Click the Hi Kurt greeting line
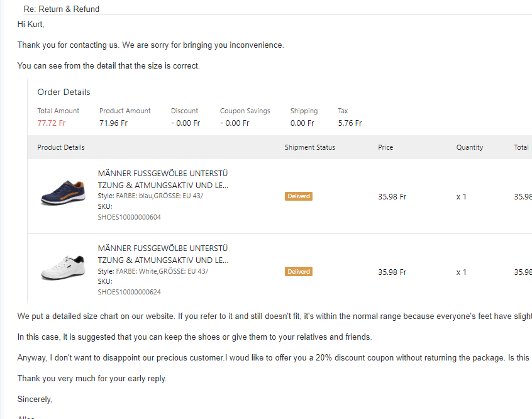532x419 pixels. pyautogui.click(x=31, y=25)
